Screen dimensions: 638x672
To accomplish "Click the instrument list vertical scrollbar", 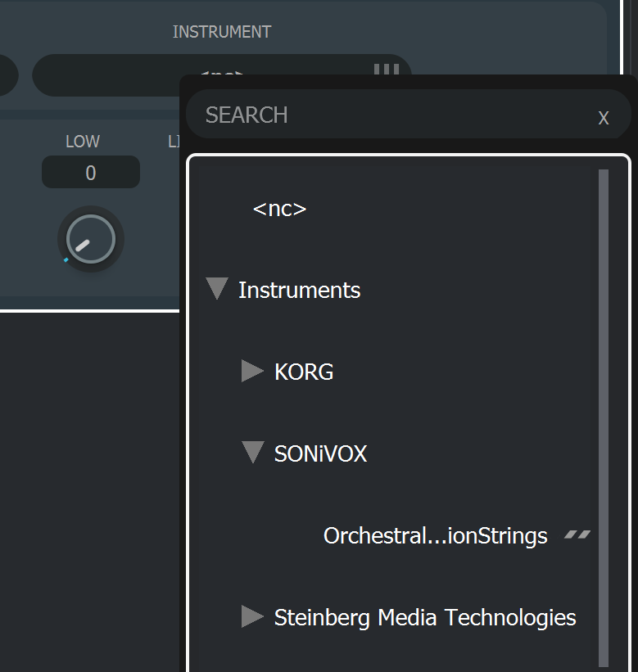I will tap(604, 409).
